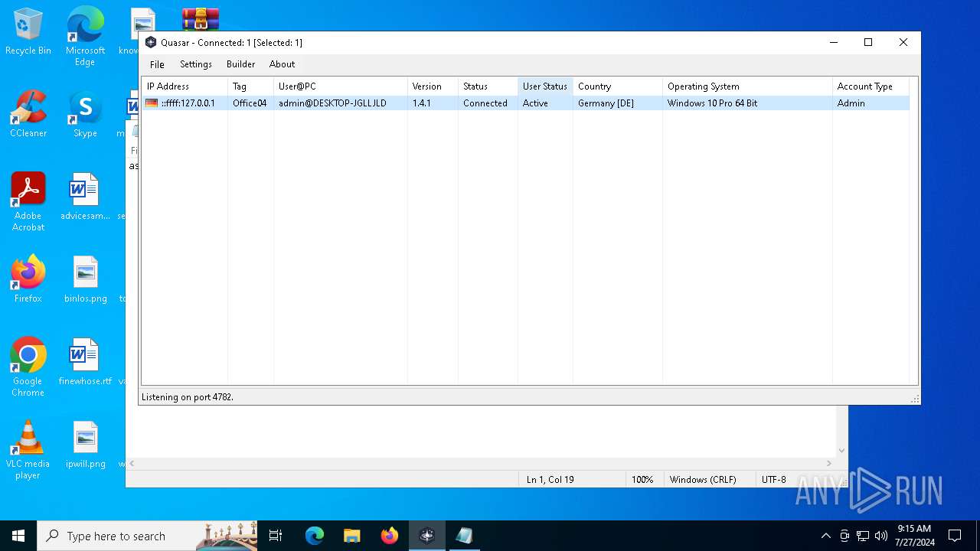Select the ipwill.png file icon

pyautogui.click(x=85, y=445)
